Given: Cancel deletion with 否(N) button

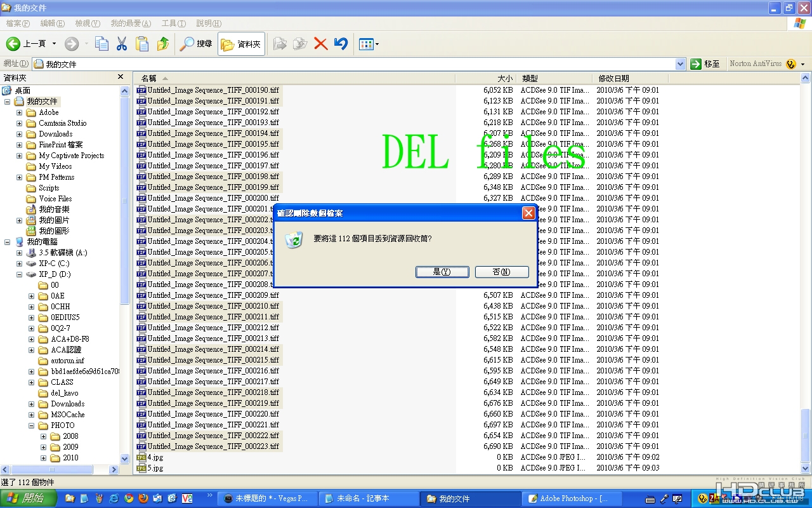Looking at the screenshot, I should point(502,272).
